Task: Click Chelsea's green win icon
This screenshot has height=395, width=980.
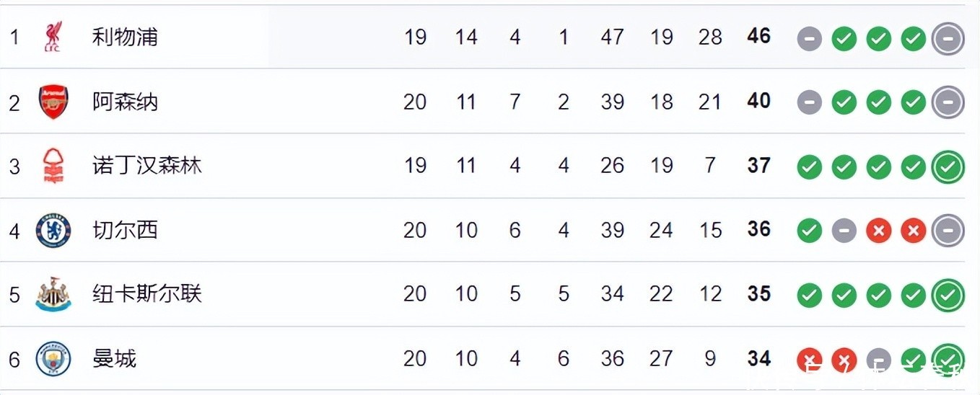Action: 809,231
